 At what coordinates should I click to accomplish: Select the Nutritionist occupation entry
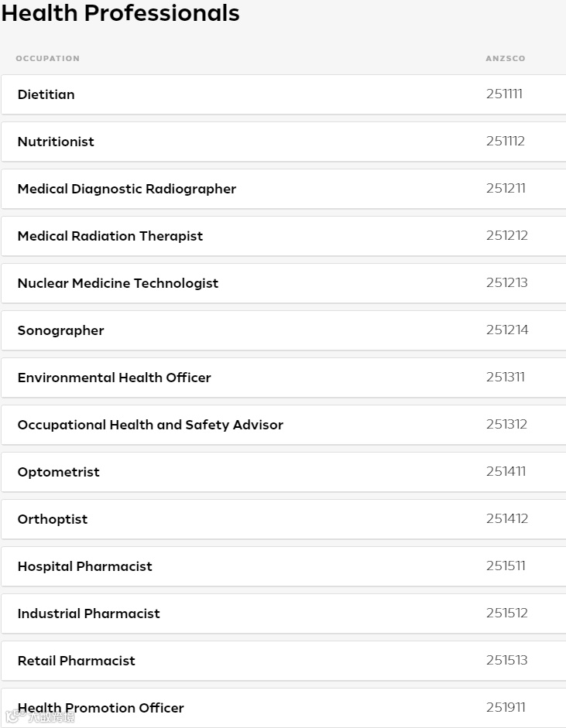point(56,142)
